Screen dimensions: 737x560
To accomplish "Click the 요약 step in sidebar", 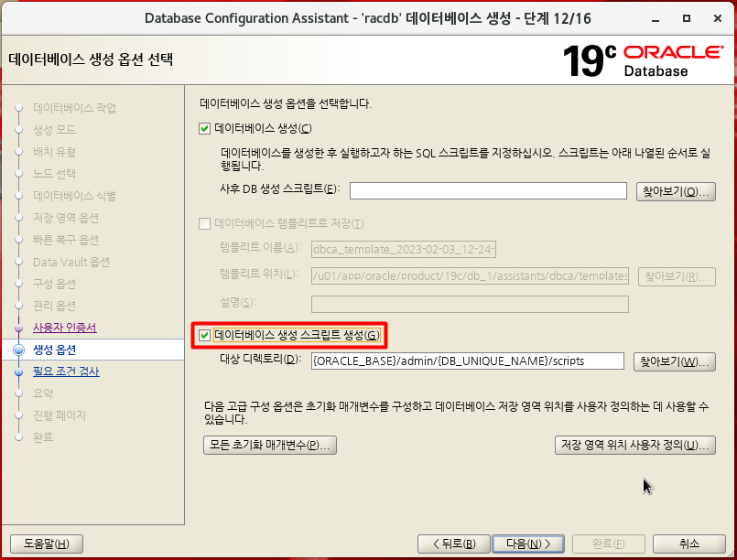I will point(43,393).
